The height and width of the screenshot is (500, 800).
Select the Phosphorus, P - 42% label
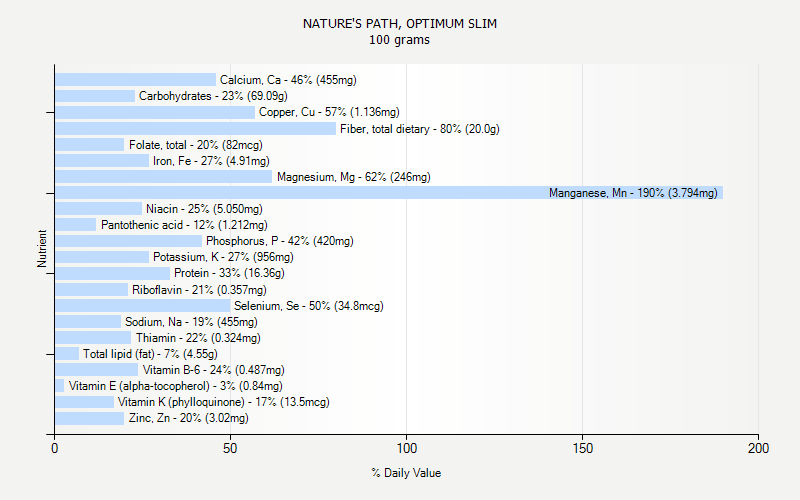pyautogui.click(x=280, y=241)
